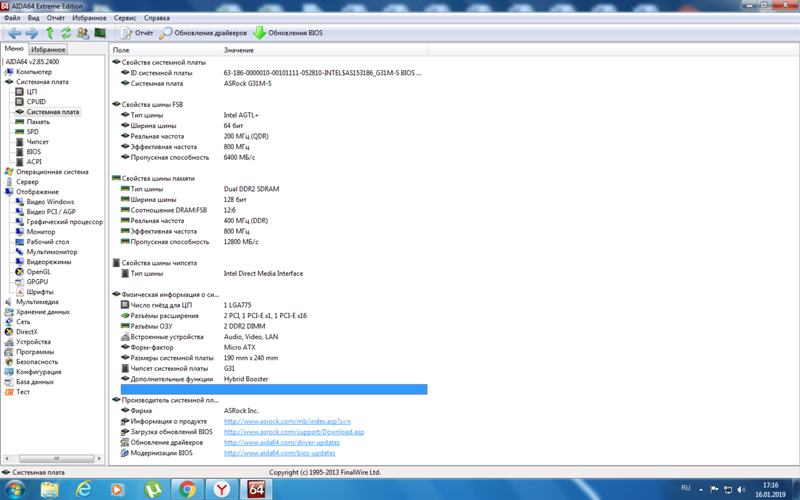Go up one level with green arrow
800x500 pixels.
pyautogui.click(x=49, y=33)
